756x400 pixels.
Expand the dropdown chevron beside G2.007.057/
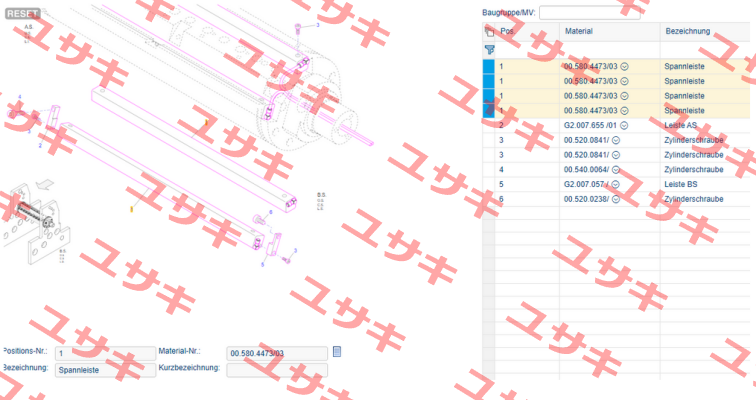tap(616, 184)
